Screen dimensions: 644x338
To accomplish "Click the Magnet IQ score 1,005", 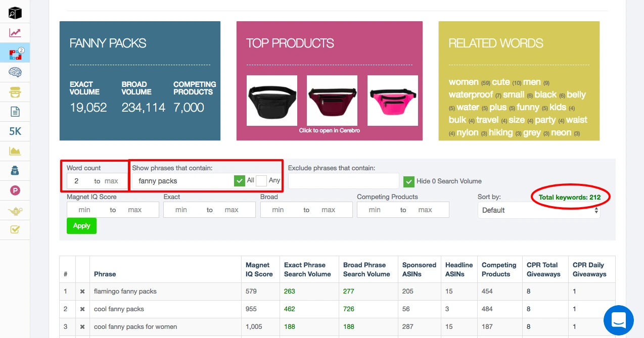I will pyautogui.click(x=254, y=327).
